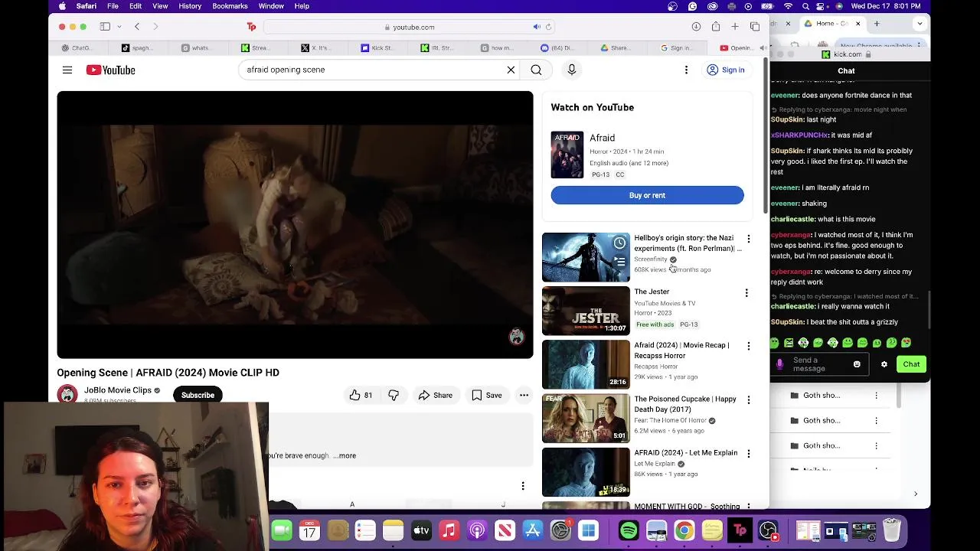Image resolution: width=980 pixels, height=551 pixels.
Task: Open options for AFRAID Let Me Explain
Action: pos(748,454)
